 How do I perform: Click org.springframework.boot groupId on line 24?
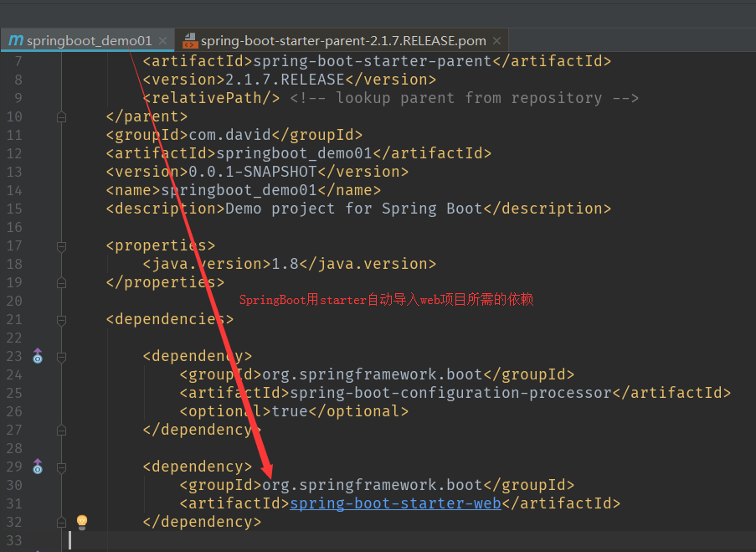(x=373, y=374)
